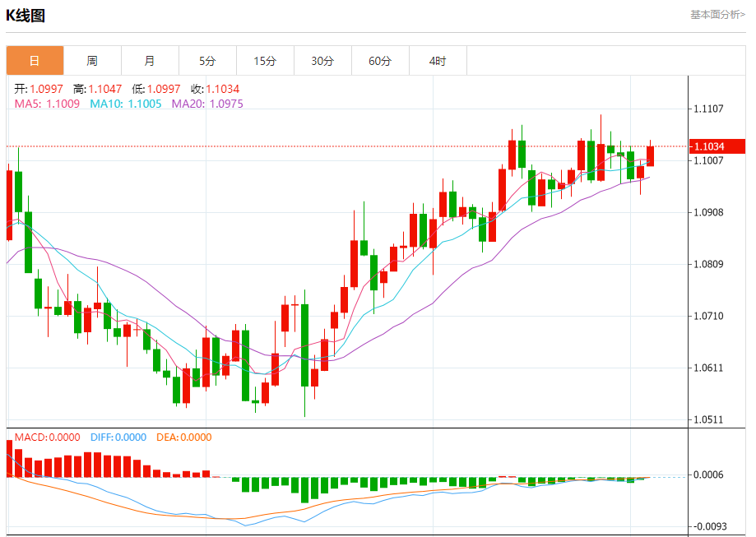756x537 pixels.
Task: Open the 基本面分析> link
Action: 717,15
